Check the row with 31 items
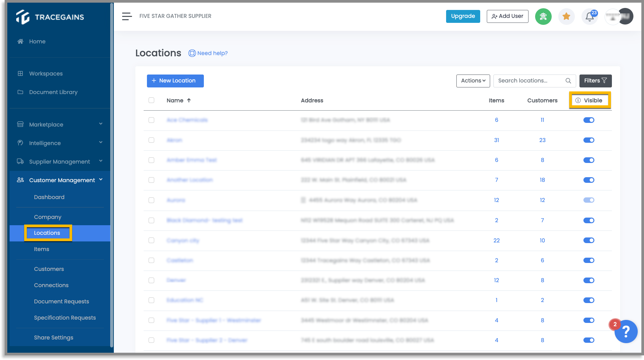This screenshot has height=360, width=644. pyautogui.click(x=152, y=140)
